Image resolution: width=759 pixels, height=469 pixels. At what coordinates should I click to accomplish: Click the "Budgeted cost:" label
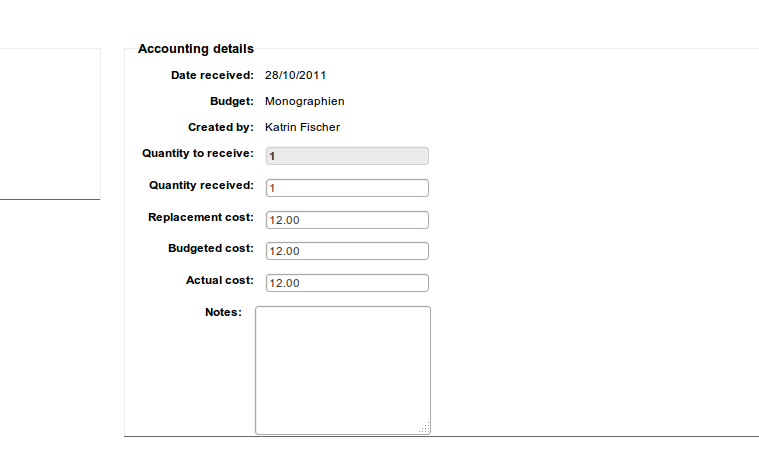click(211, 248)
